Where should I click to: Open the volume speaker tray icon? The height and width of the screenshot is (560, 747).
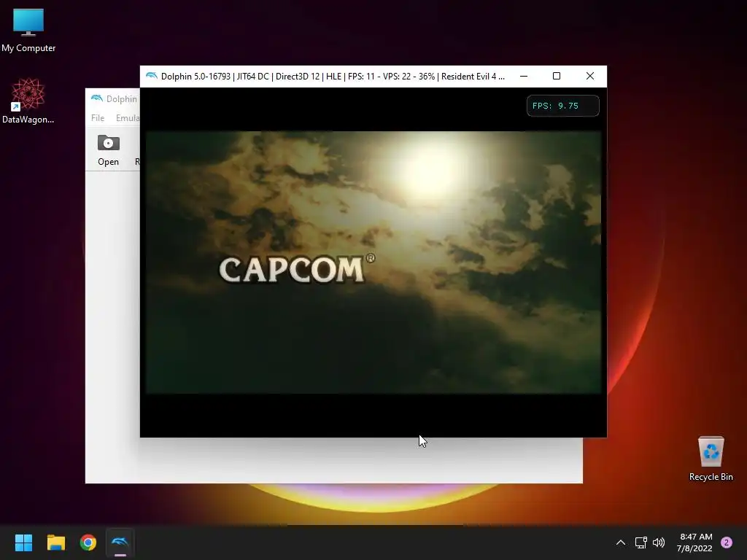659,542
